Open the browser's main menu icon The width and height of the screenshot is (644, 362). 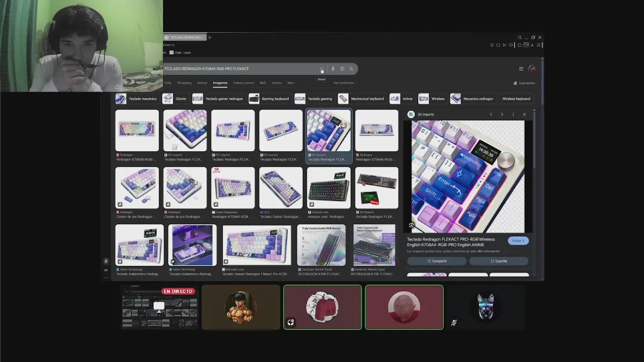538,45
